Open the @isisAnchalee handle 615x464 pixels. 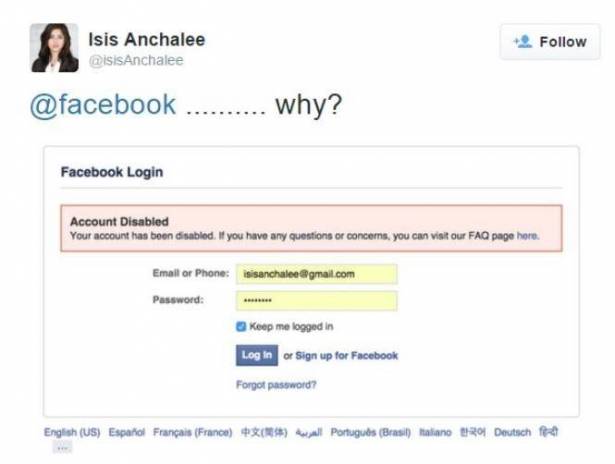[136, 60]
